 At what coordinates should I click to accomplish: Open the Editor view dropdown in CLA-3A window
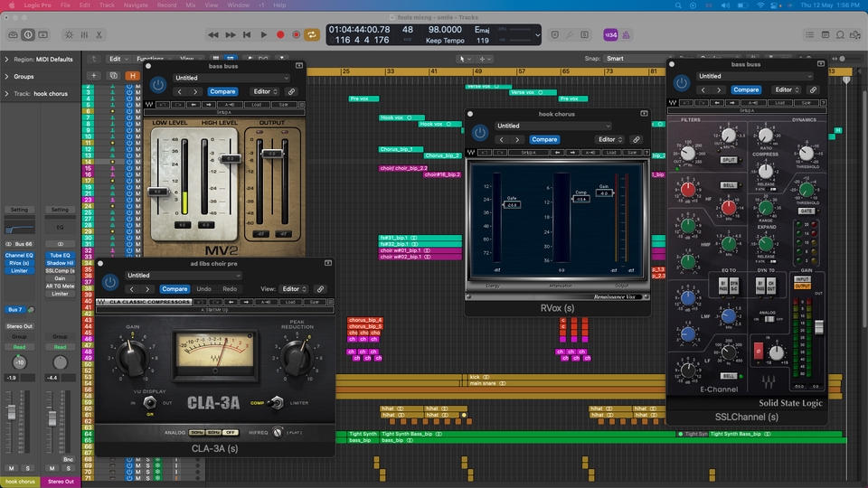tap(294, 289)
